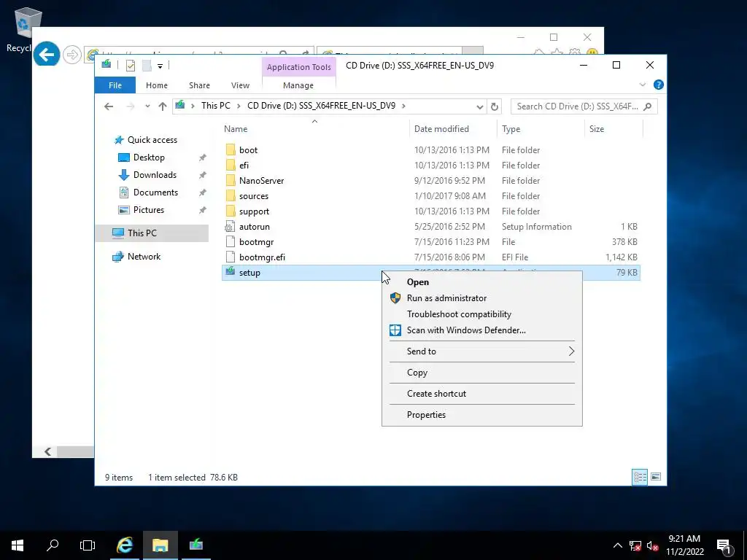Choose Create shortcut
This screenshot has width=747, height=560.
click(x=482, y=394)
